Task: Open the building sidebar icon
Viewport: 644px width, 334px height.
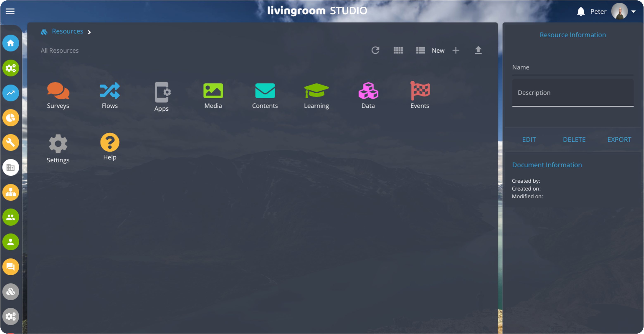Action: pos(11,167)
